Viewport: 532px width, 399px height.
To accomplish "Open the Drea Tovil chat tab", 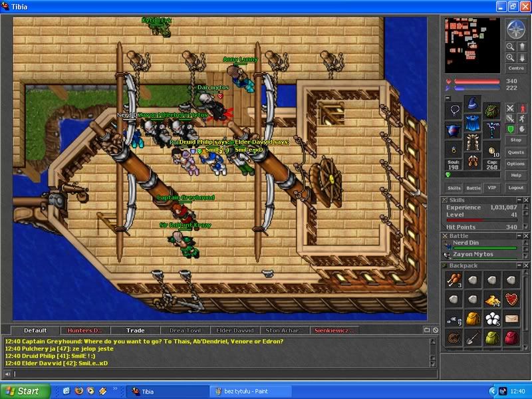I will pos(185,330).
